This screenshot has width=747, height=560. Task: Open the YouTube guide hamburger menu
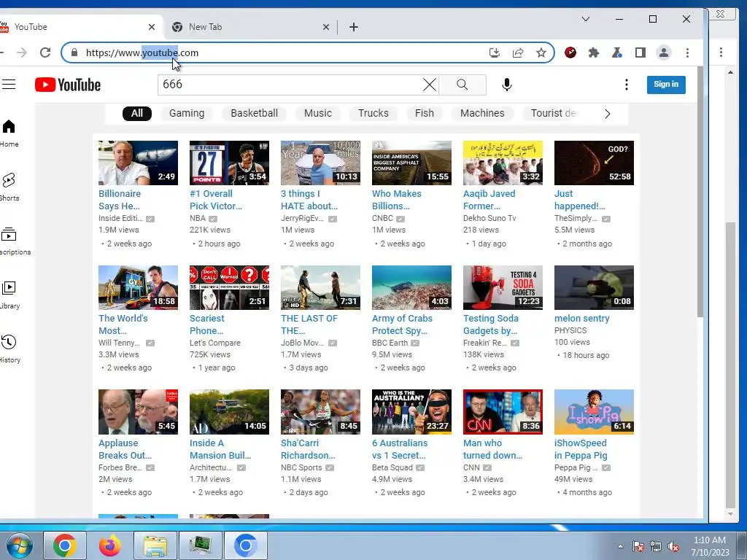(9, 85)
